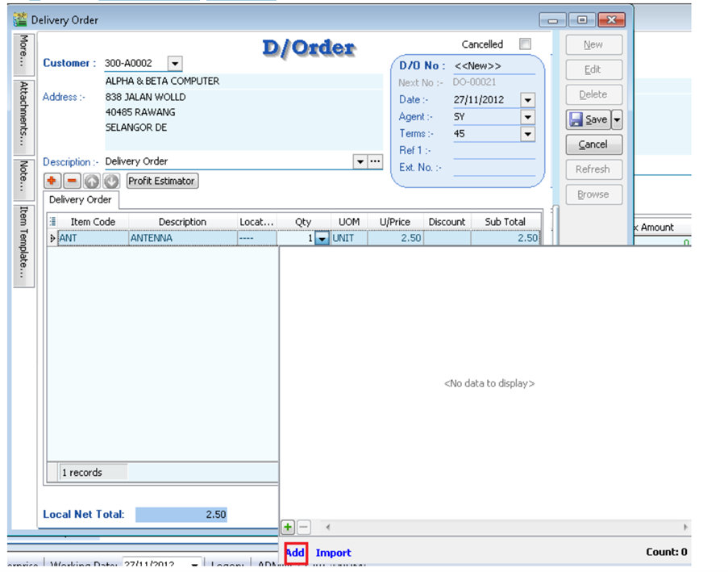
Task: Click the grid column chooser icon
Action: (x=53, y=222)
